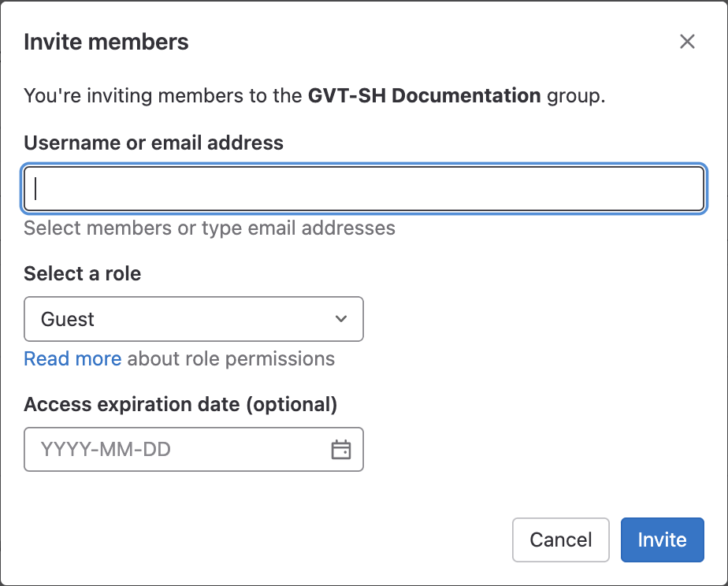Click the 'Username or email address' label

pyautogui.click(x=154, y=143)
